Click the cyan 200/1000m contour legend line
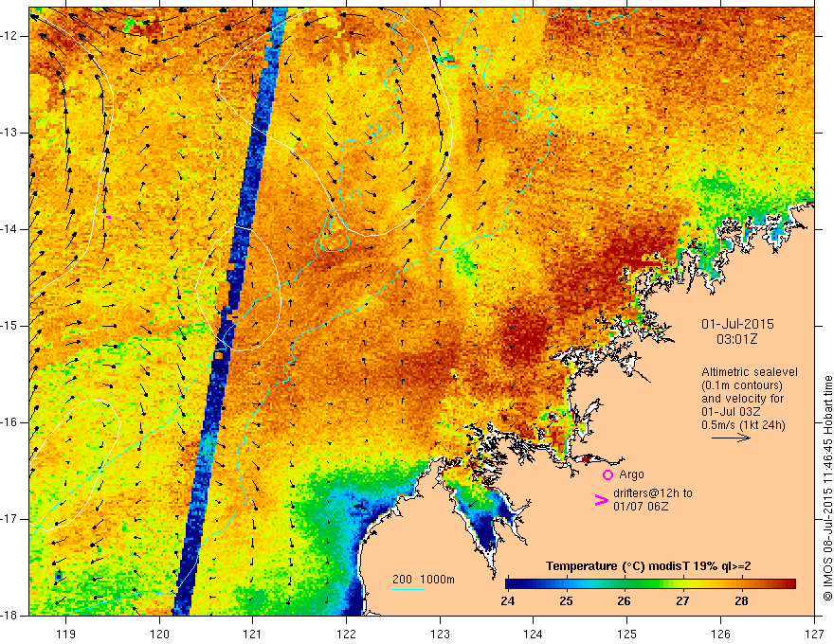The height and width of the screenshot is (644, 834). [x=408, y=589]
